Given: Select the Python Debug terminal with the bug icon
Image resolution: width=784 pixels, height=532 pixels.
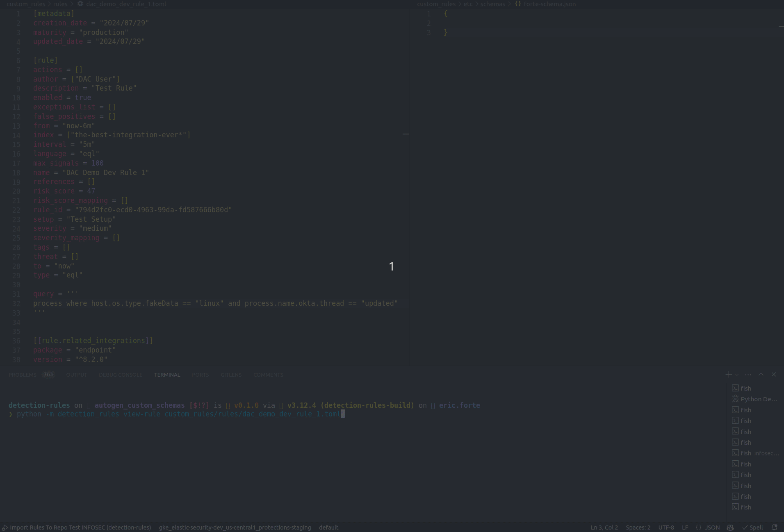Looking at the screenshot, I should click(755, 399).
